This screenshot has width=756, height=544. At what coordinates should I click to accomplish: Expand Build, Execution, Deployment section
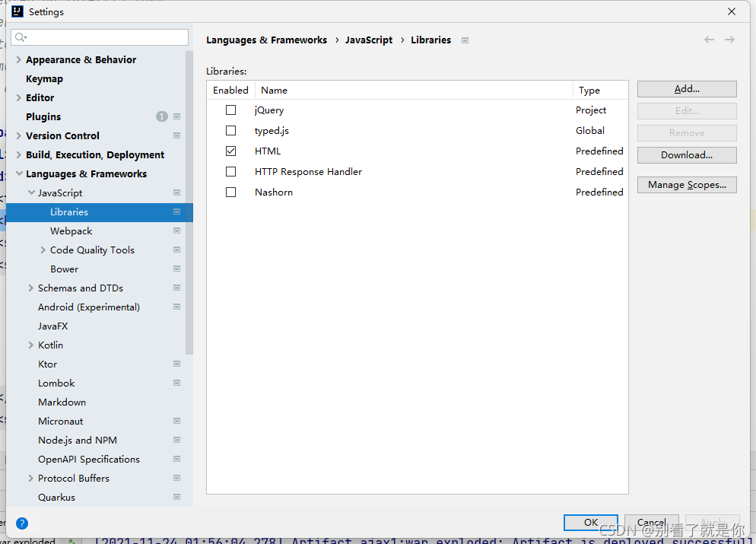tap(19, 154)
